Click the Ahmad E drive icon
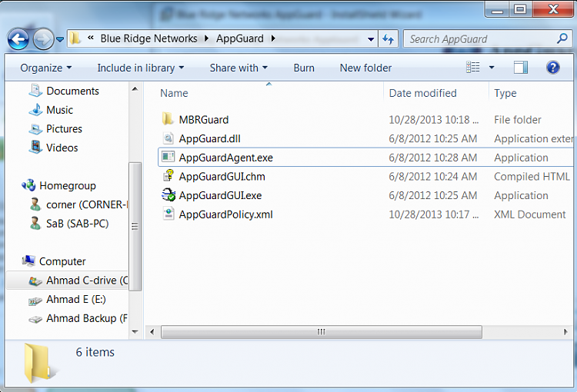577x392 pixels. tap(35, 301)
